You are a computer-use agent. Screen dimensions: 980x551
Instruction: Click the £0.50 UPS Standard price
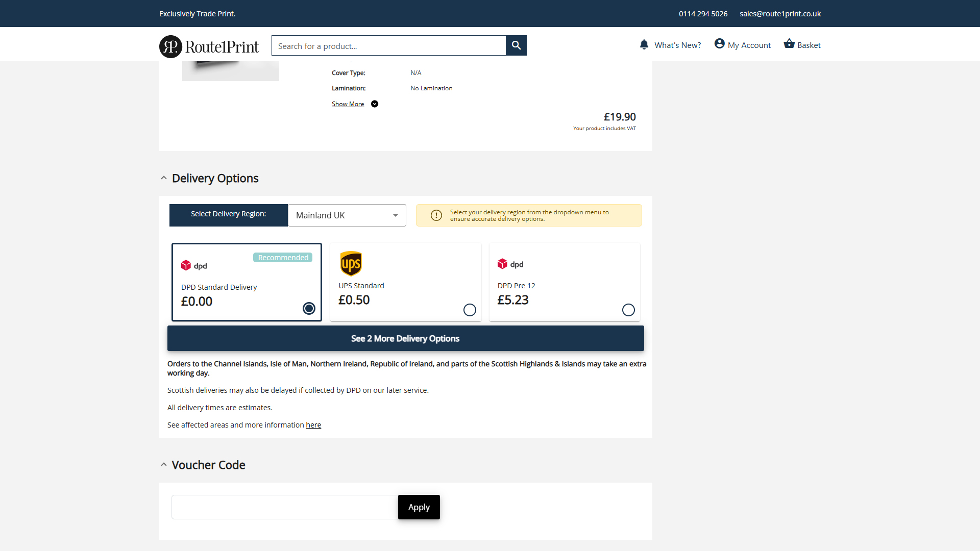(x=354, y=300)
